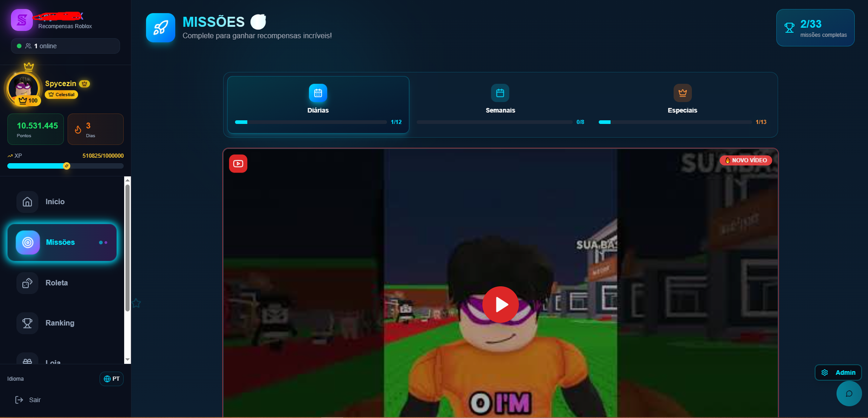The width and height of the screenshot is (868, 418).
Task: Click the sidebar scrollbar up arrow
Action: click(127, 180)
